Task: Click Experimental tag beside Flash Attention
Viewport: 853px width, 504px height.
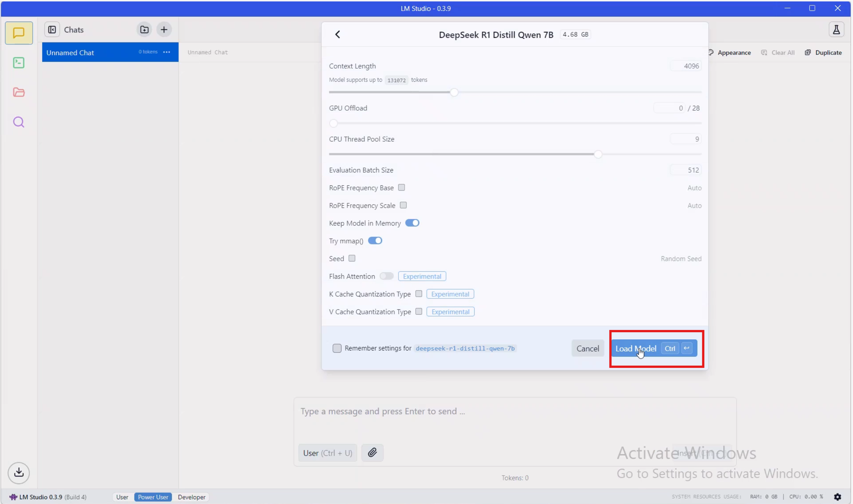Action: coord(422,276)
